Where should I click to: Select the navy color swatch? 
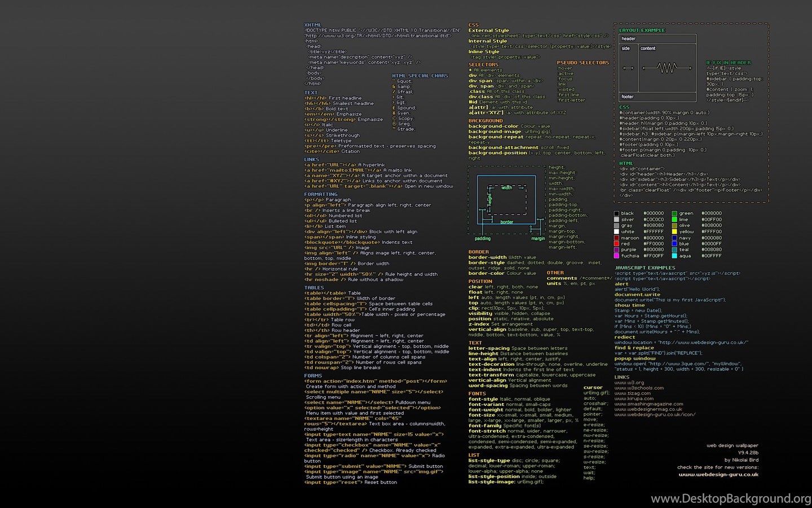pos(674,238)
